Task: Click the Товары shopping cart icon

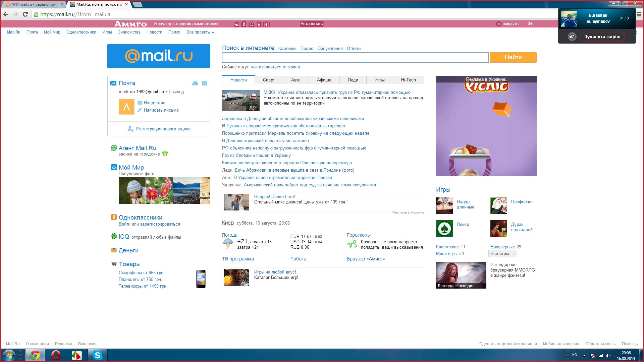Action: 114,264
